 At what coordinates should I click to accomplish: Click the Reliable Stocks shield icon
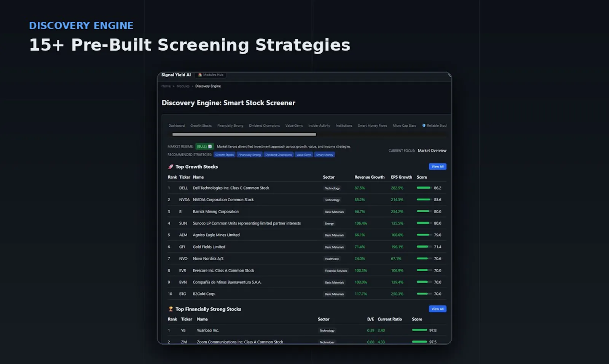pyautogui.click(x=424, y=126)
